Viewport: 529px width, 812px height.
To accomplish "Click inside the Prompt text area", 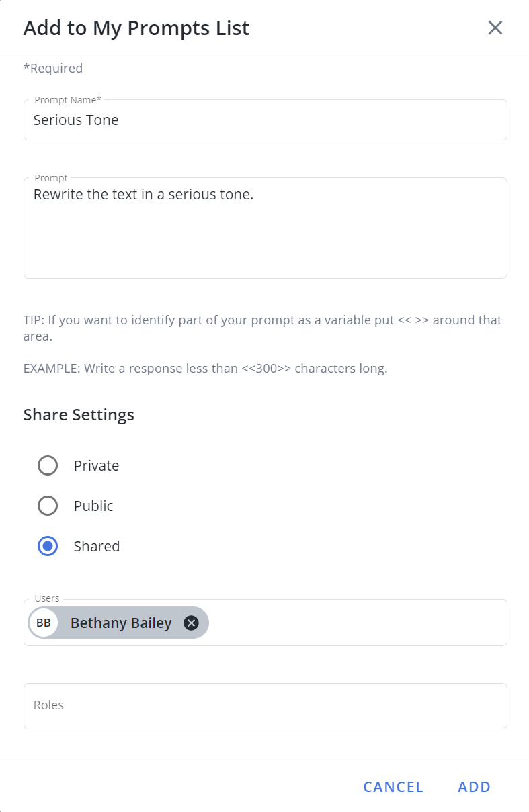I will tap(266, 228).
